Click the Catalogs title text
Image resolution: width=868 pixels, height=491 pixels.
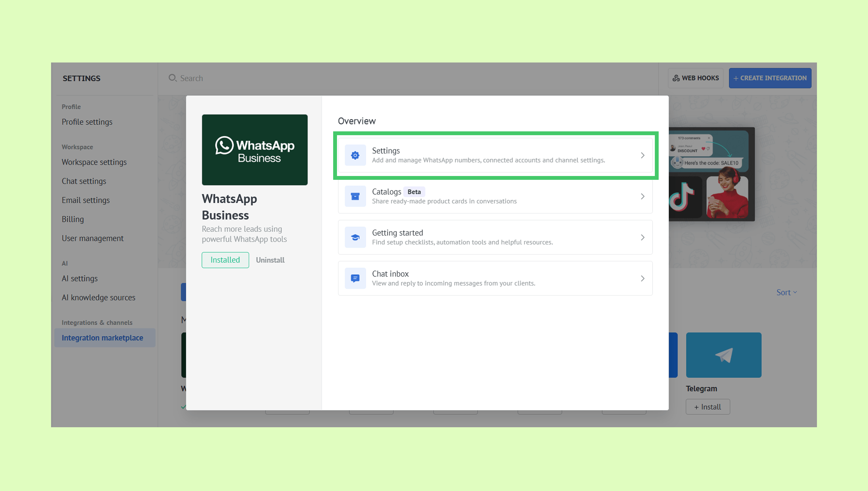click(x=386, y=192)
